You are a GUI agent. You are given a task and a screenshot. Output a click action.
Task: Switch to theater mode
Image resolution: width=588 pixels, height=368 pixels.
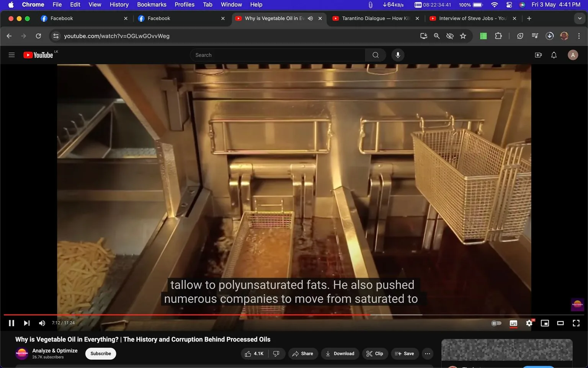560,323
